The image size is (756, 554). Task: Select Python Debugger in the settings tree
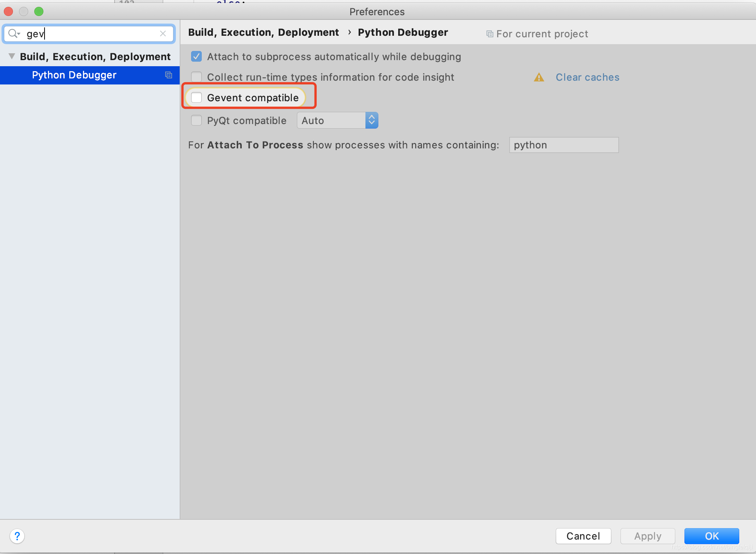(74, 75)
